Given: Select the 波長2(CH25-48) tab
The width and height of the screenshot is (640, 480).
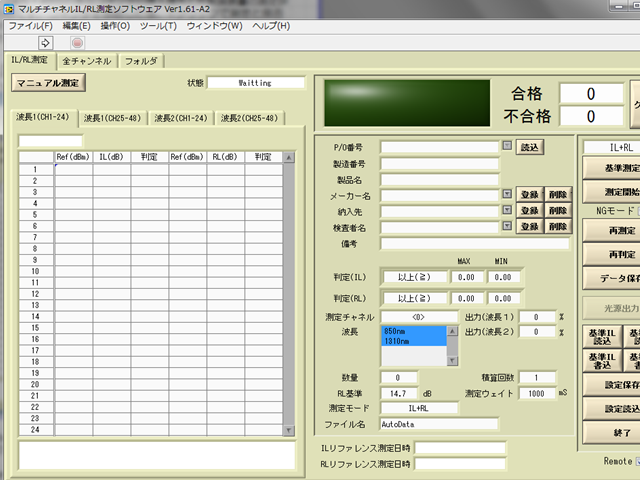Looking at the screenshot, I should (249, 118).
